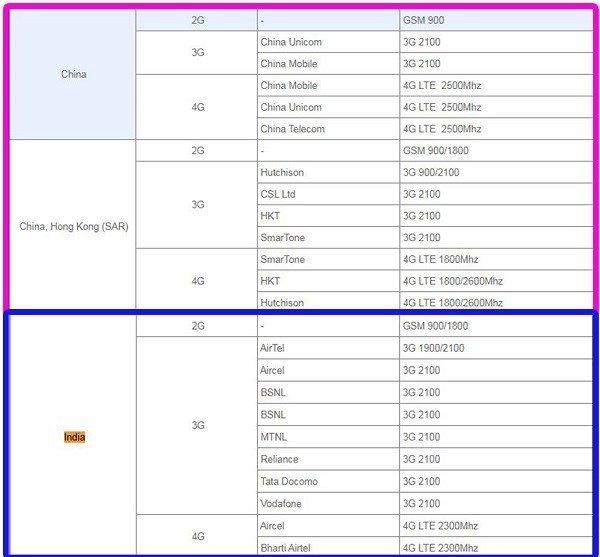600x557 pixels.
Task: Select the GSM 900 cell
Action: coord(496,20)
